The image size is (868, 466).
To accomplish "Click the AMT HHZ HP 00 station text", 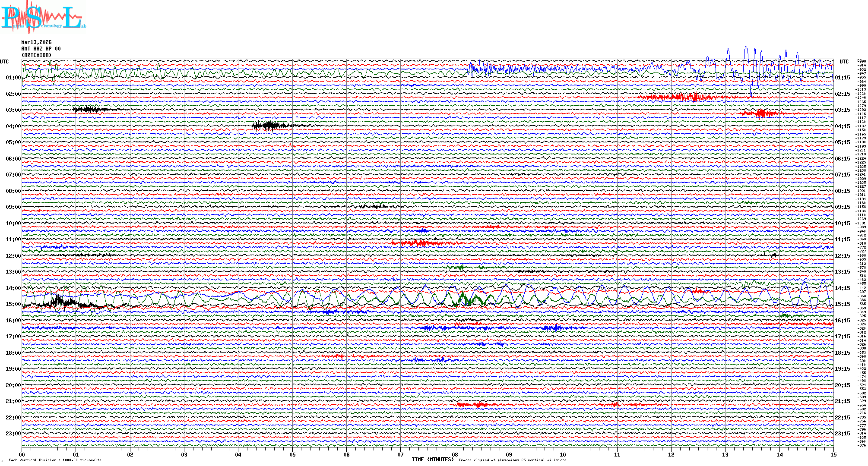I will 41,49.
